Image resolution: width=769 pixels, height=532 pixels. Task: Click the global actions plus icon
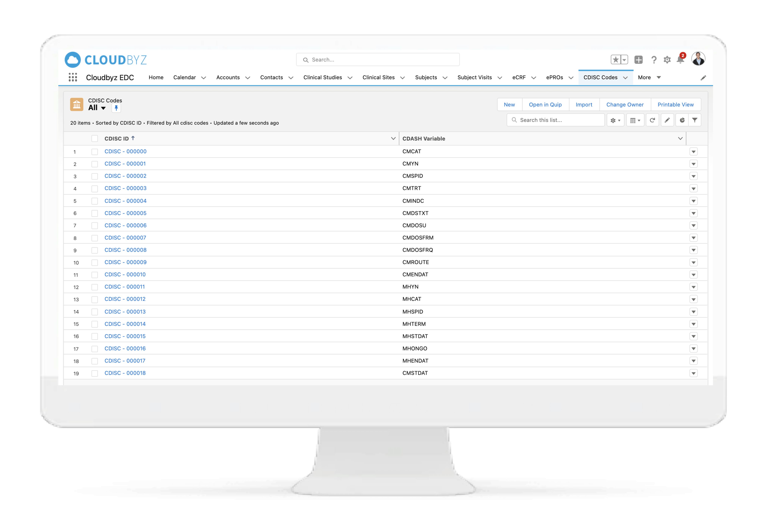pos(638,60)
